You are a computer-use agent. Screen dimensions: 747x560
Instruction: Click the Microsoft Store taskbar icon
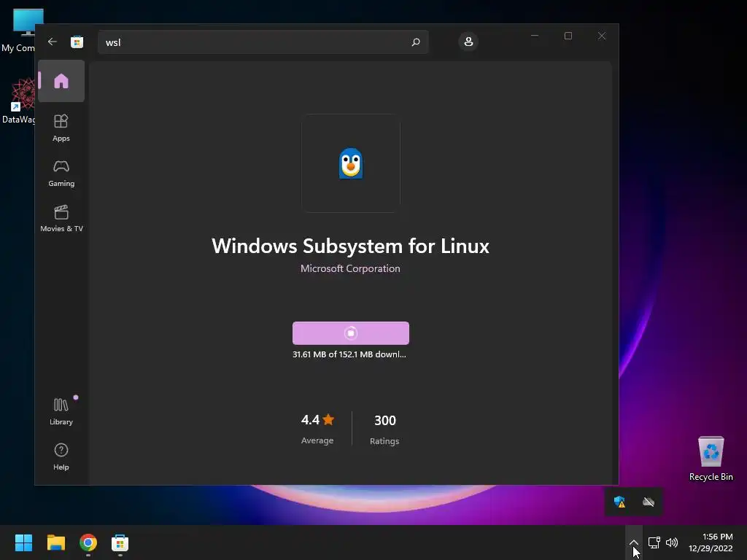pyautogui.click(x=120, y=542)
